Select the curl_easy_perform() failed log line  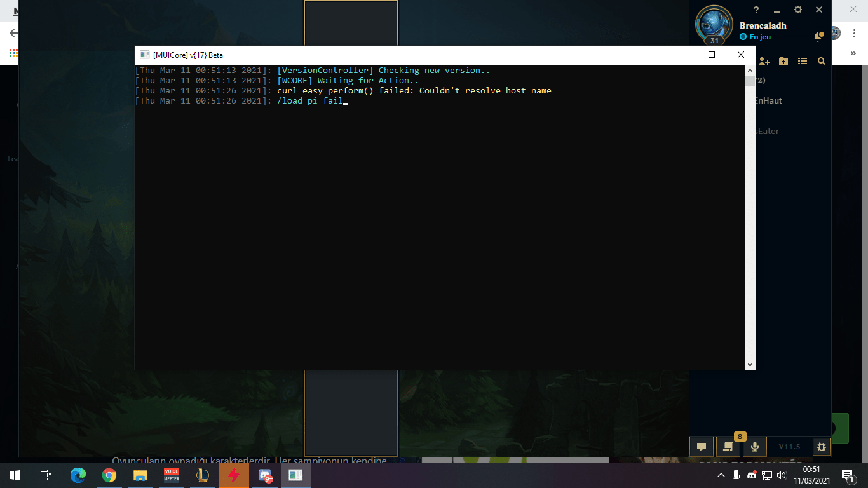(x=414, y=91)
